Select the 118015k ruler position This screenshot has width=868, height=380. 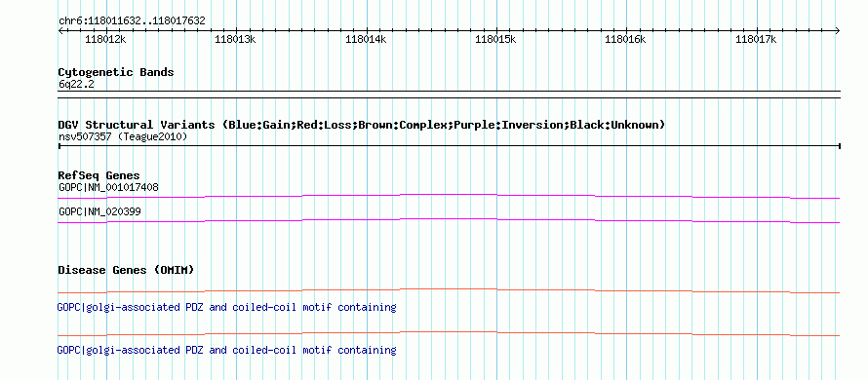[495, 39]
